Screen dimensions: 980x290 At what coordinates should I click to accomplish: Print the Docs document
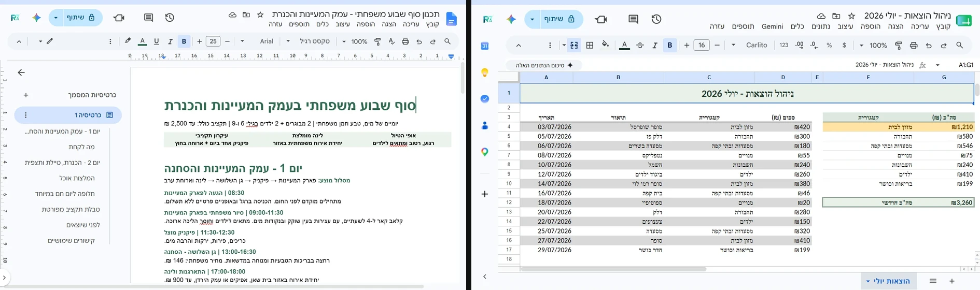click(405, 41)
